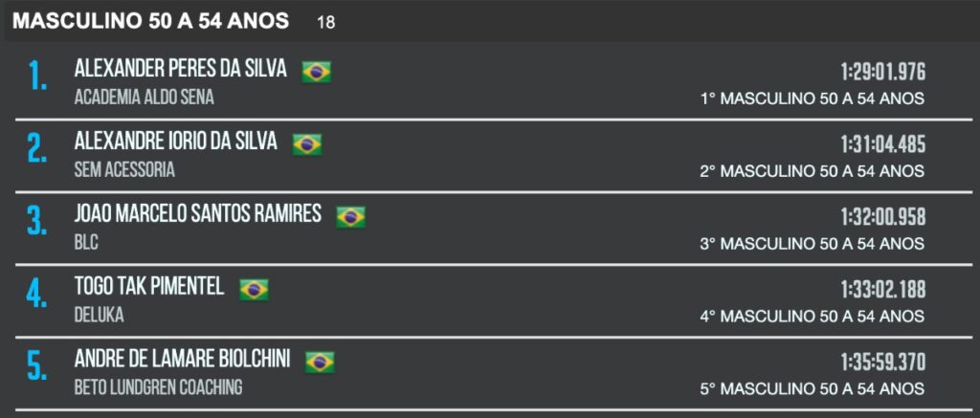980x418 pixels.
Task: Click team name Beto Lundgren Coaching
Action: click(x=158, y=387)
